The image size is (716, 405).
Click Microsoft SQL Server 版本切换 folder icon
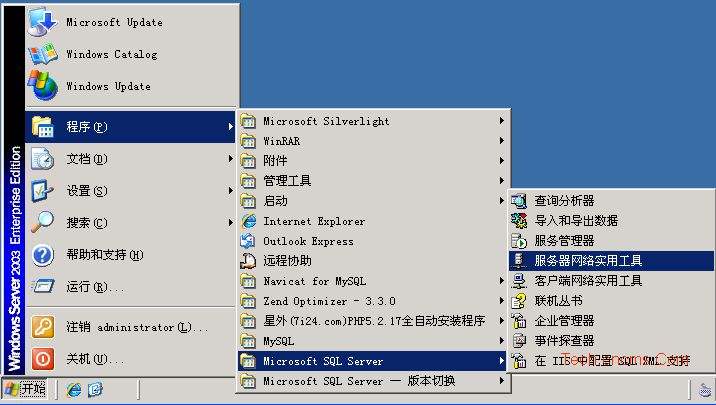pyautogui.click(x=248, y=381)
